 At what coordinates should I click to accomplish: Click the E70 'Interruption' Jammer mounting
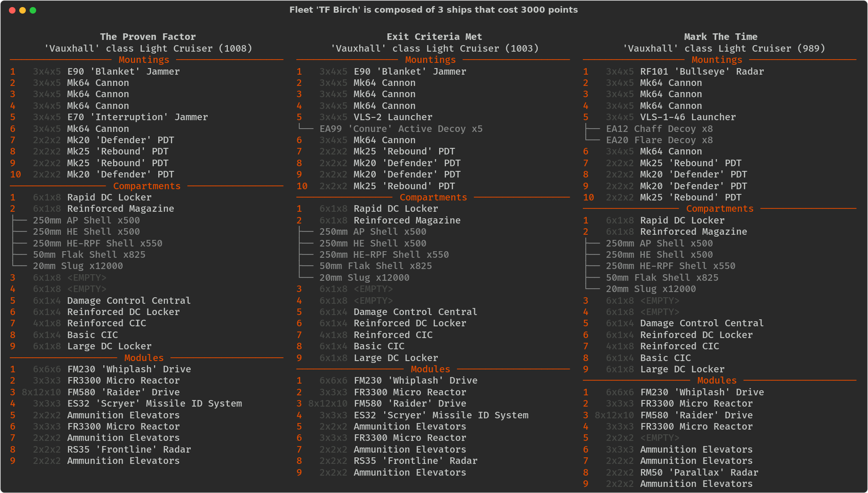point(137,117)
